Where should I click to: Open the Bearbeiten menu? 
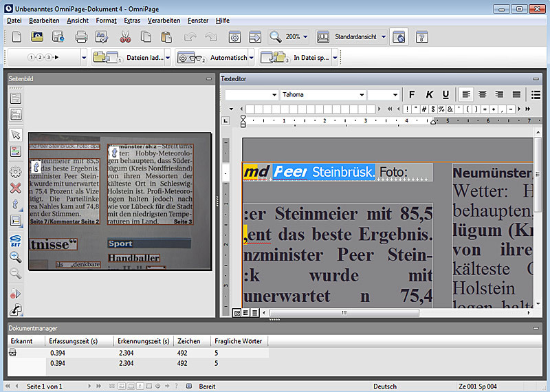[x=44, y=21]
